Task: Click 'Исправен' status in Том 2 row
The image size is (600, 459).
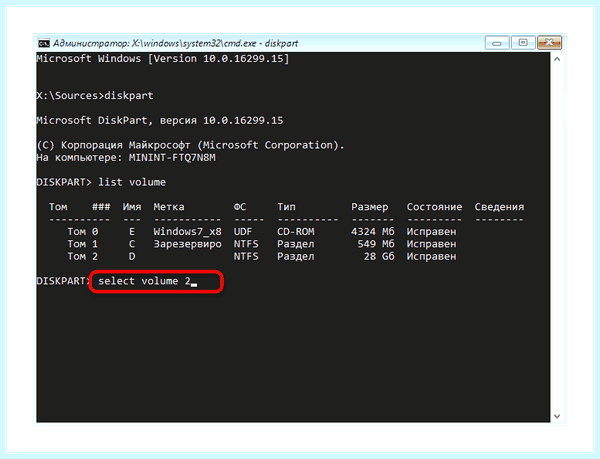Action: (x=431, y=256)
